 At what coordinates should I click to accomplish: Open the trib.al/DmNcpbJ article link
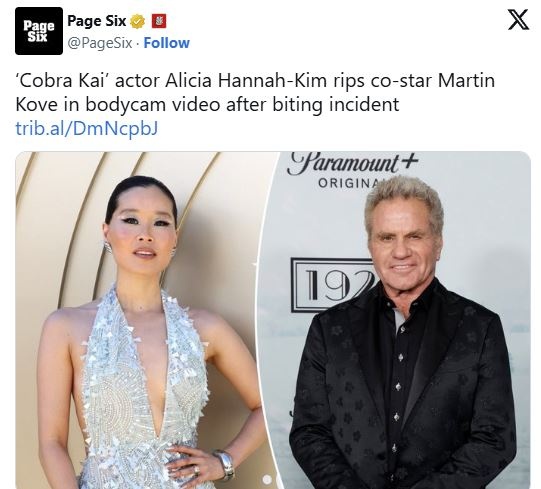(87, 128)
